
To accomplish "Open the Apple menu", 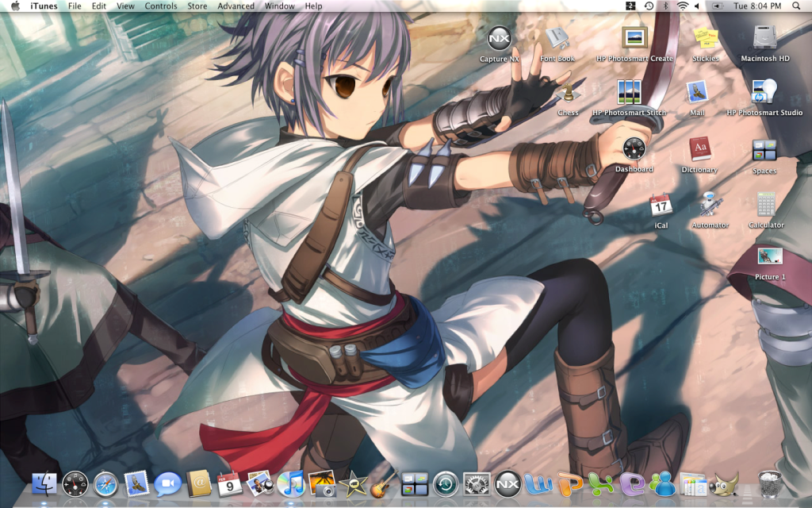I will 15,6.
